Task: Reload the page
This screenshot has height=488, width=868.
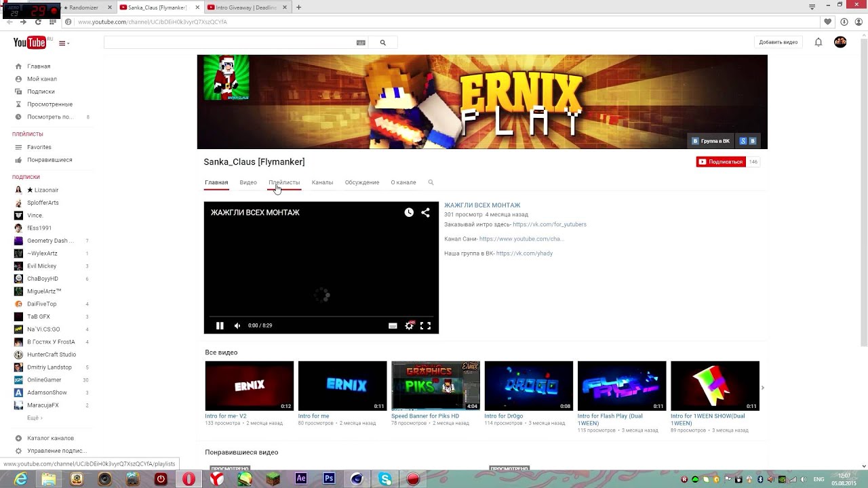Action: click(x=38, y=22)
